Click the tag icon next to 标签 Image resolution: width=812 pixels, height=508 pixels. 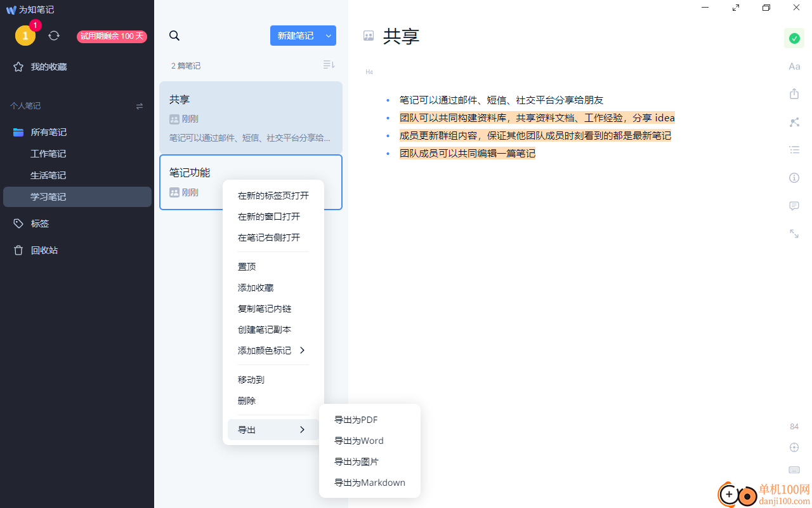pos(18,224)
